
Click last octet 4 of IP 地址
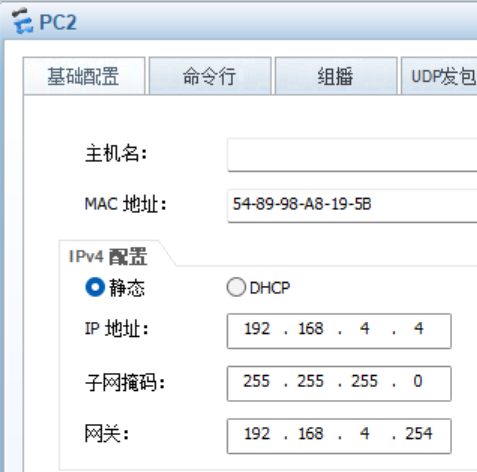tap(419, 329)
